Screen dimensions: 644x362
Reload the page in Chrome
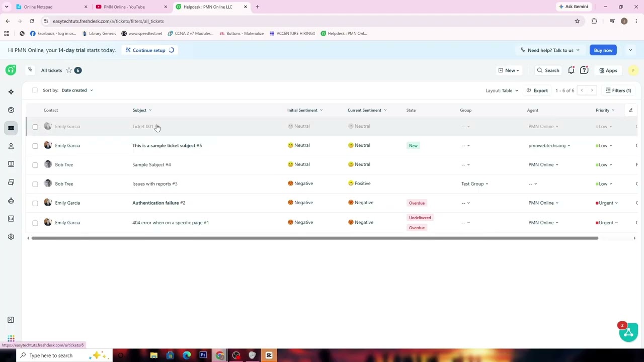tap(32, 21)
